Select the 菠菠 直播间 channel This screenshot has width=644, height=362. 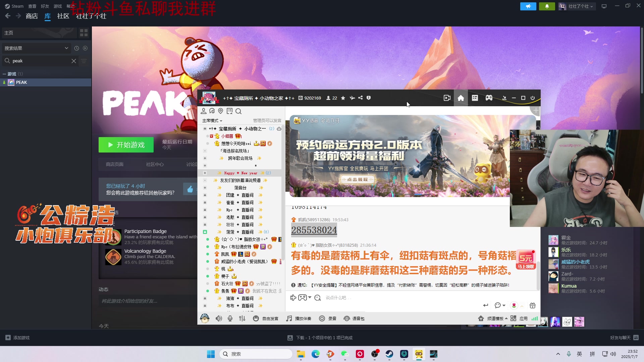pyautogui.click(x=239, y=232)
